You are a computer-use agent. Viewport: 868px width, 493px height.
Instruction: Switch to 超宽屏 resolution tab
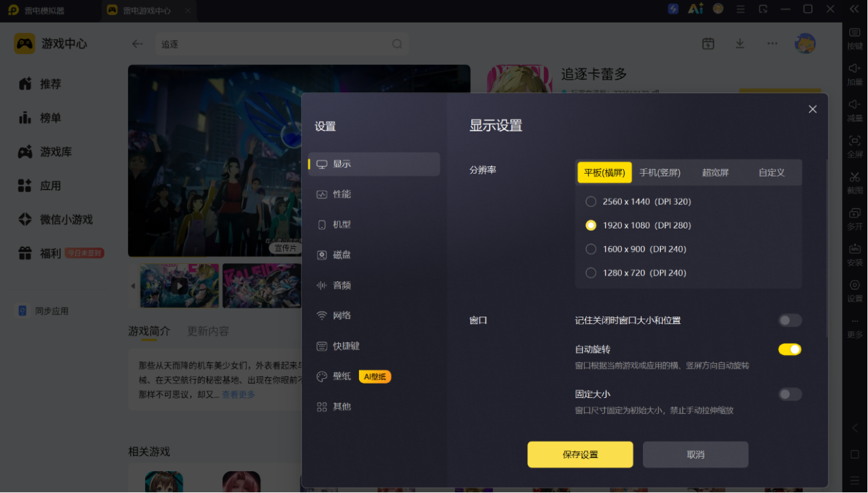(x=715, y=172)
